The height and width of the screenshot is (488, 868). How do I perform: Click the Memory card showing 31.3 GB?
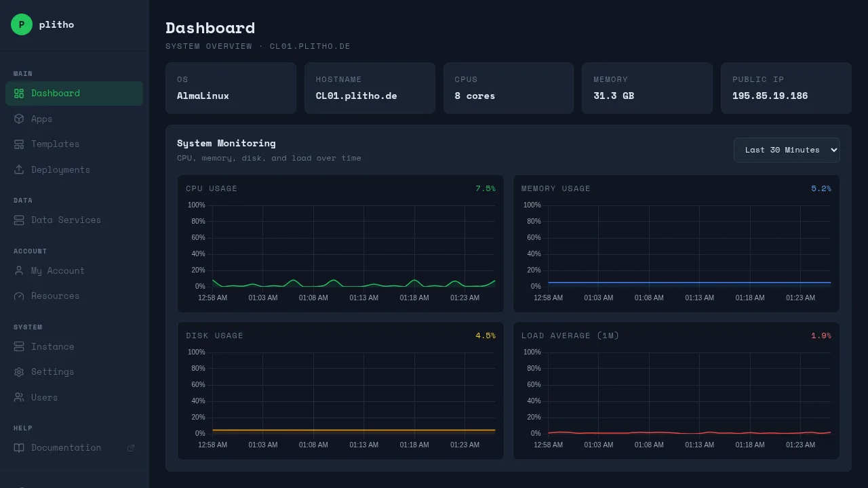pyautogui.click(x=647, y=88)
